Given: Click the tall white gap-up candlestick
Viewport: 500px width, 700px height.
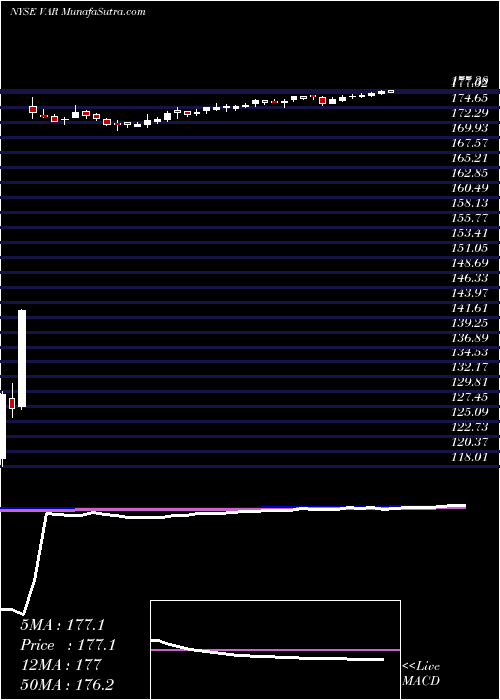Looking at the screenshot, I should coord(22,358).
